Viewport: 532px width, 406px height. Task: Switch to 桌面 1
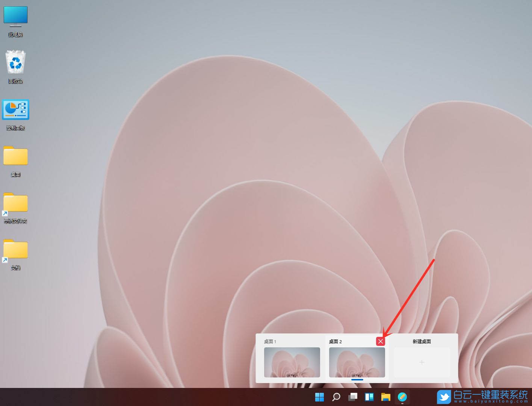coord(292,362)
